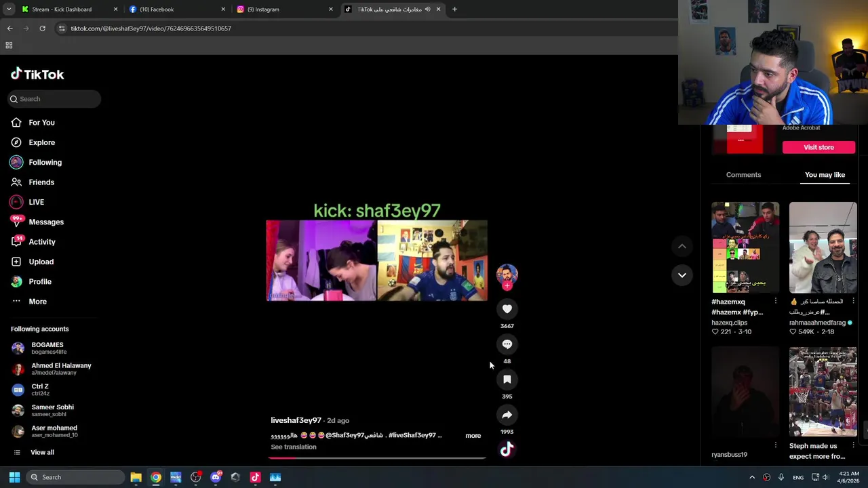Open options menu for rahmaaahmedfarag video
Screen dimensions: 868x488
pyautogui.click(x=853, y=301)
